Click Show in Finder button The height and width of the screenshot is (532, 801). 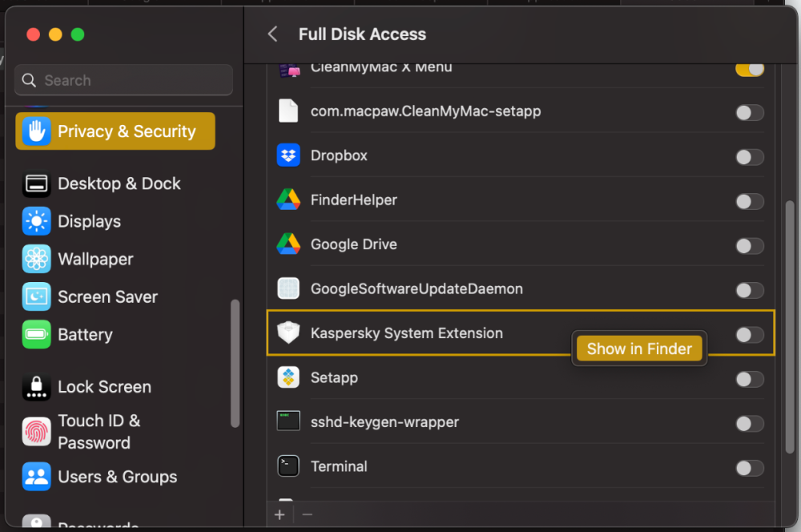point(639,349)
